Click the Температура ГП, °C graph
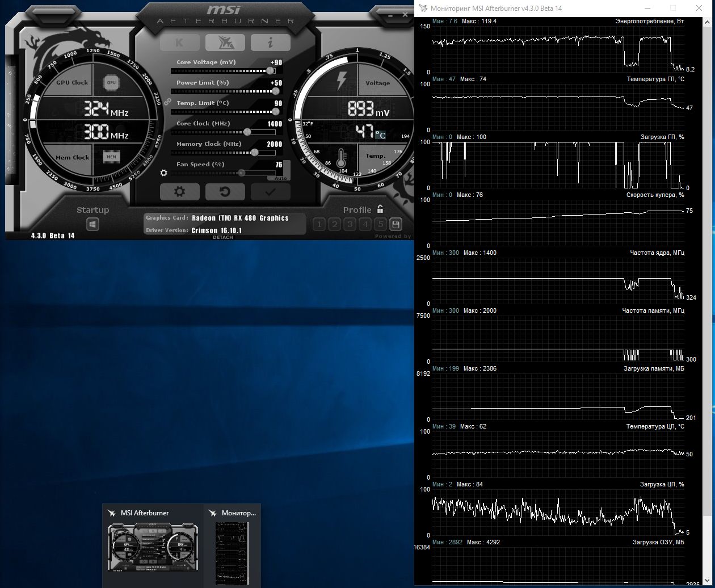 tap(558, 107)
